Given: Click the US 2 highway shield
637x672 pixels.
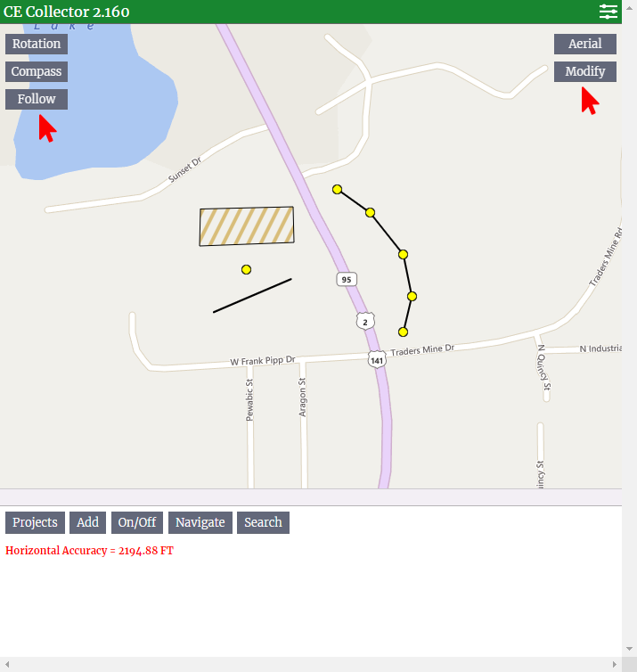Looking at the screenshot, I should tap(365, 322).
